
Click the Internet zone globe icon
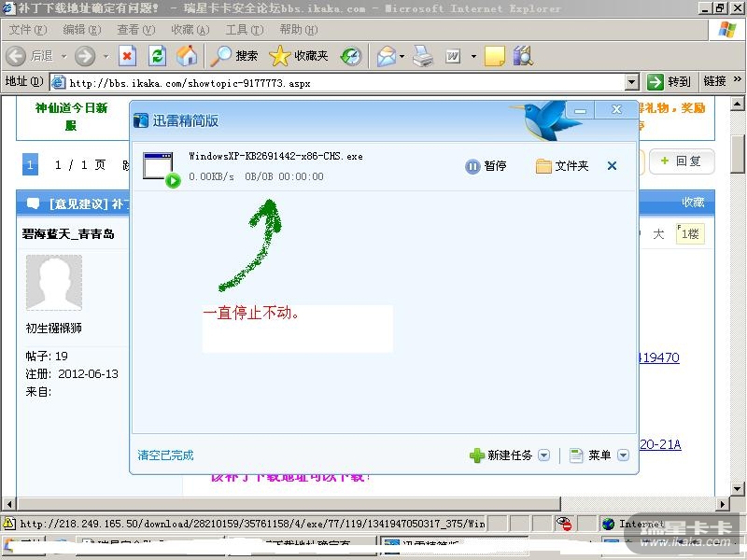pyautogui.click(x=608, y=524)
